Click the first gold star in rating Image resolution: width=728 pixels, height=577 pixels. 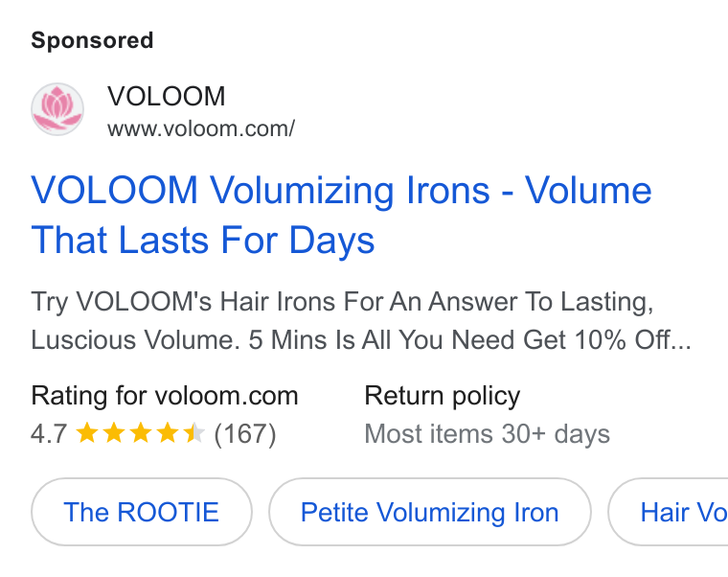[x=87, y=433]
